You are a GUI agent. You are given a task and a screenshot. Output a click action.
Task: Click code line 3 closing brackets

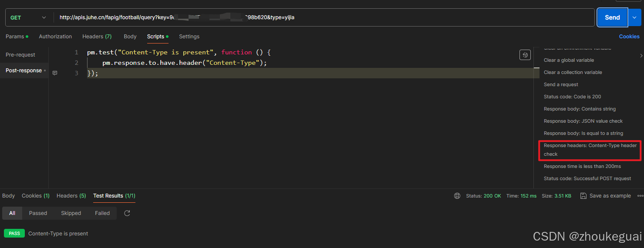(x=93, y=73)
